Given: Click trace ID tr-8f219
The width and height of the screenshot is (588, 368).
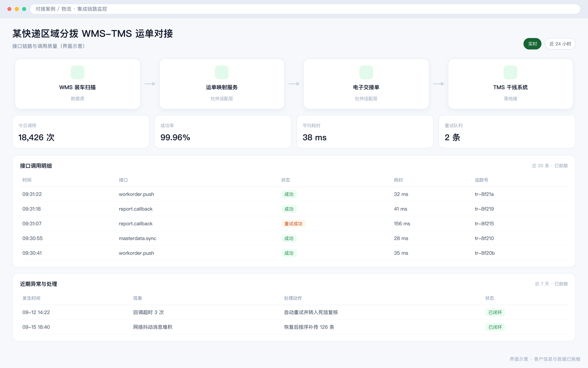Looking at the screenshot, I should pos(484,209).
